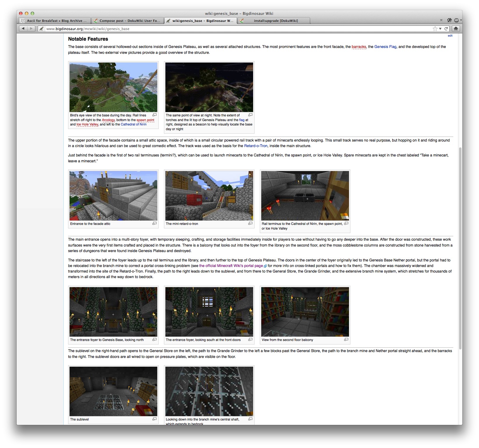Open the daytime bird's eye view thumbnail
The image size is (479, 448).
(113, 87)
